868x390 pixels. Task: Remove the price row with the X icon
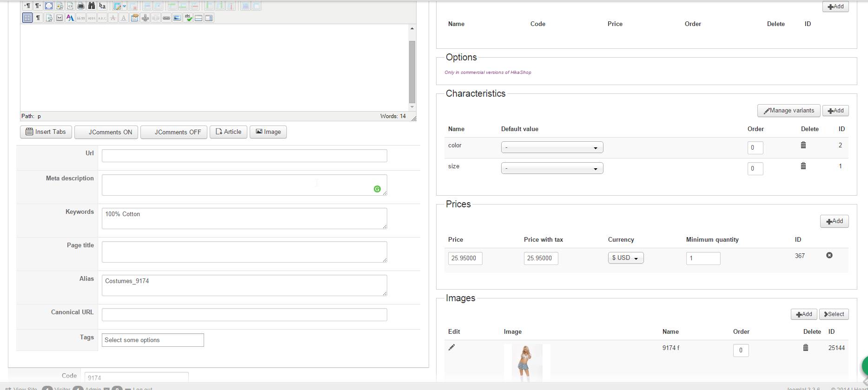coord(829,255)
